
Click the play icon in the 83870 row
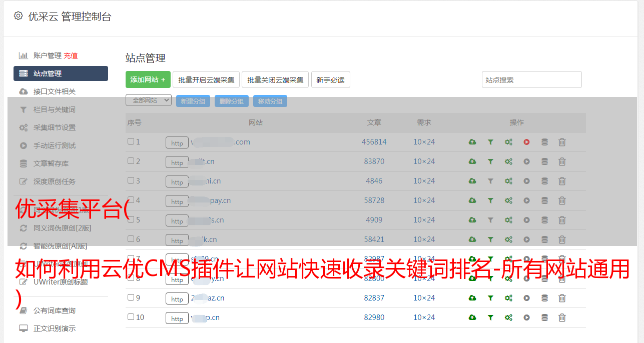[x=526, y=161]
